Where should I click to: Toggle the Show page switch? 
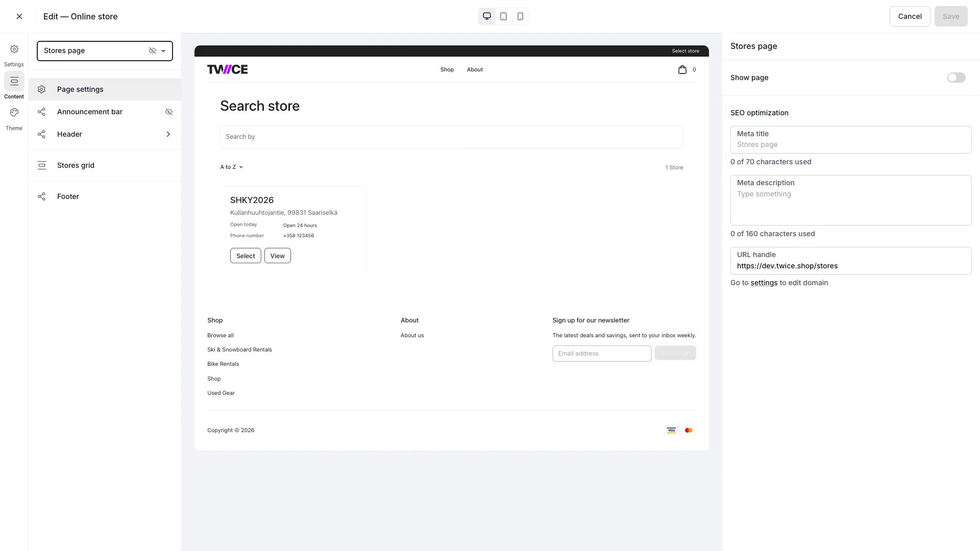click(x=956, y=78)
